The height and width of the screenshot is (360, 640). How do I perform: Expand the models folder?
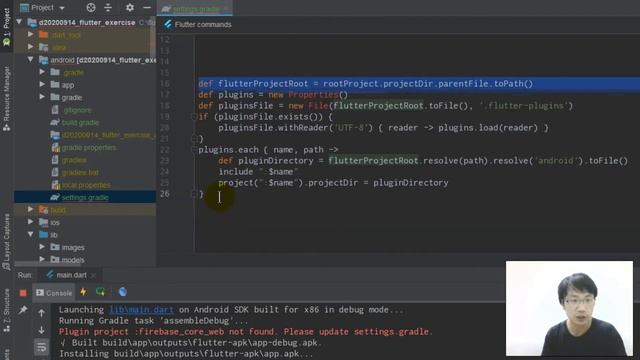(x=42, y=259)
